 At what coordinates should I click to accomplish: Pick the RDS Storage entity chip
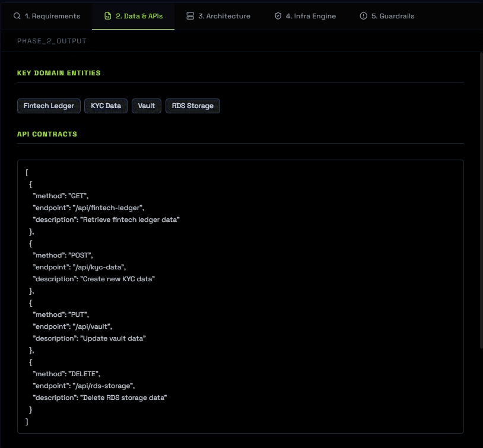(192, 106)
